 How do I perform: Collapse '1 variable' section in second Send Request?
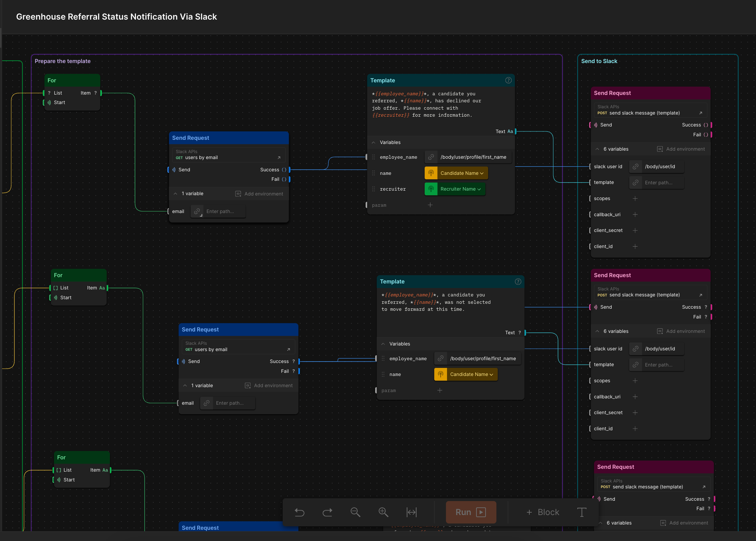coord(185,385)
